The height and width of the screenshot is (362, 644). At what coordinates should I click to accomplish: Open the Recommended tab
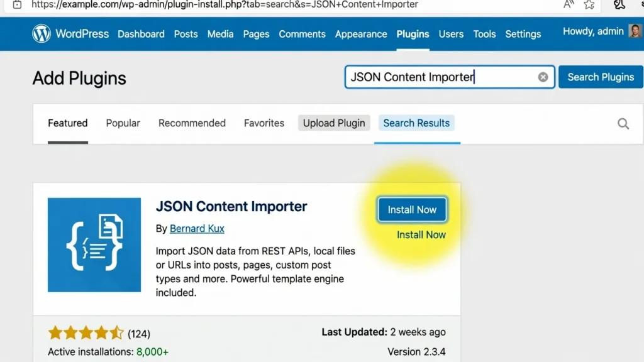[192, 123]
